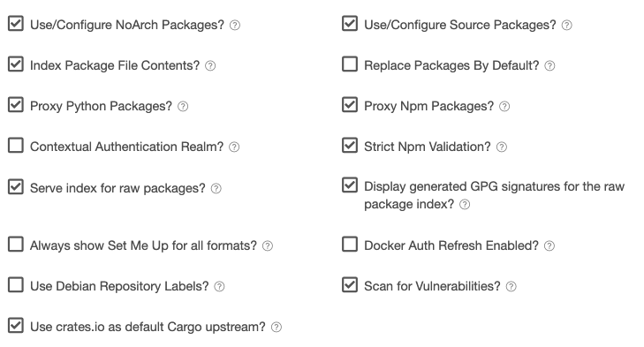
Task: Open help for Docker Auth Refresh Enabled
Action: coord(549,245)
